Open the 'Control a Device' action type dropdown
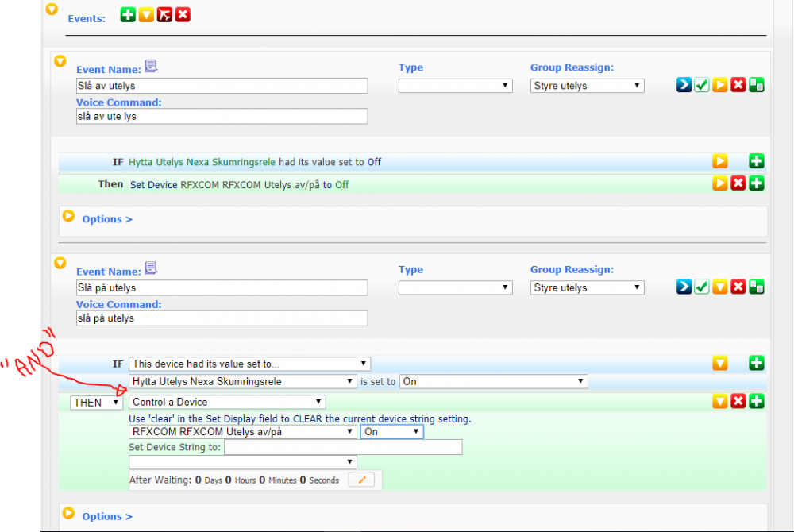This screenshot has height=532, width=794. [227, 402]
